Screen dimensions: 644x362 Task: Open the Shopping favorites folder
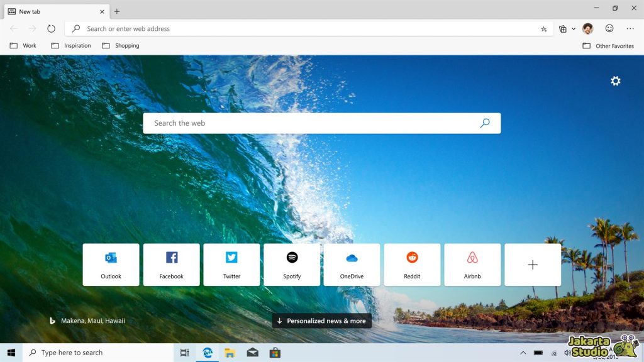point(121,45)
